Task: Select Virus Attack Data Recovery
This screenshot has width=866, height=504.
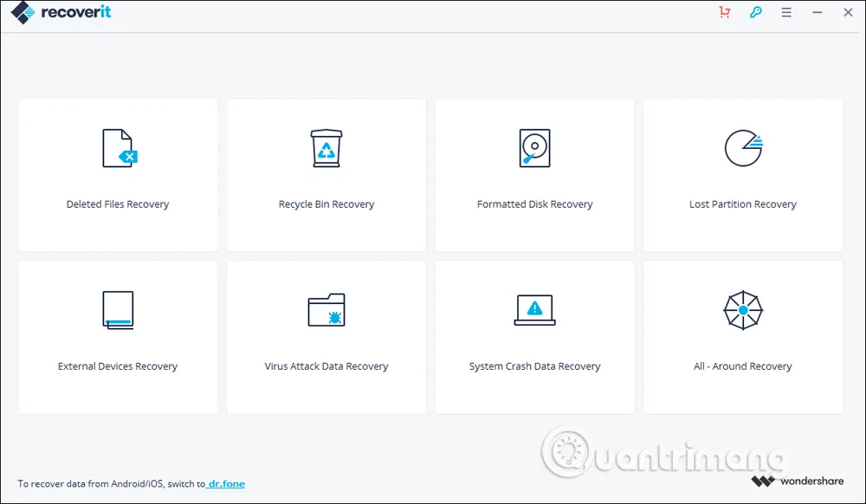Action: pos(326,336)
